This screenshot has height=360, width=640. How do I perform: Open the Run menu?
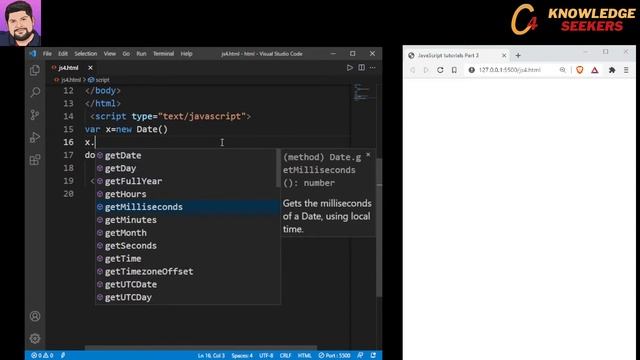tap(141, 53)
